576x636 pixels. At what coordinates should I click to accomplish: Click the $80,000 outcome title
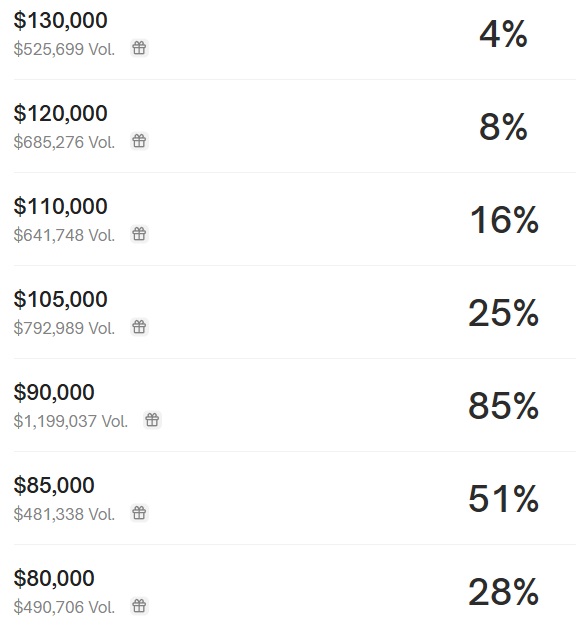[x=54, y=578]
